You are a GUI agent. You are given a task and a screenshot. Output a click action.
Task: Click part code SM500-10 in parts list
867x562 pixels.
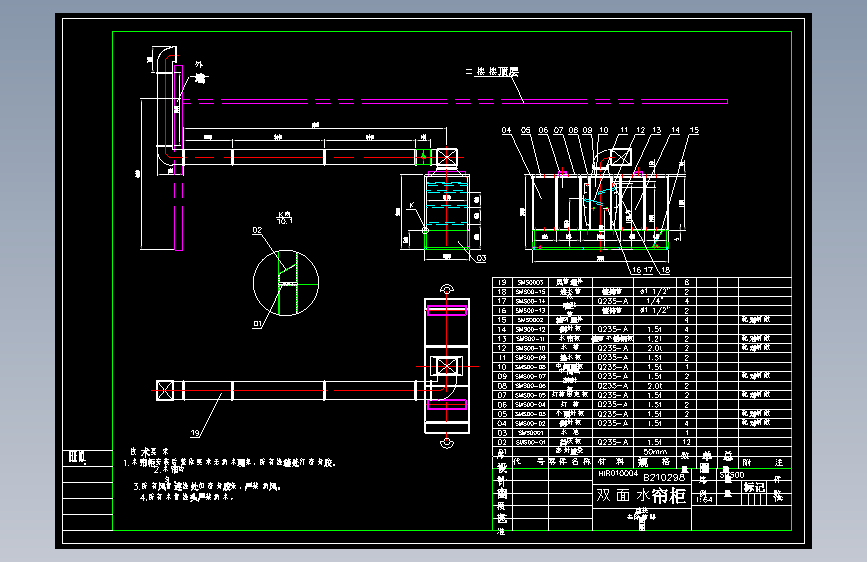(530, 348)
